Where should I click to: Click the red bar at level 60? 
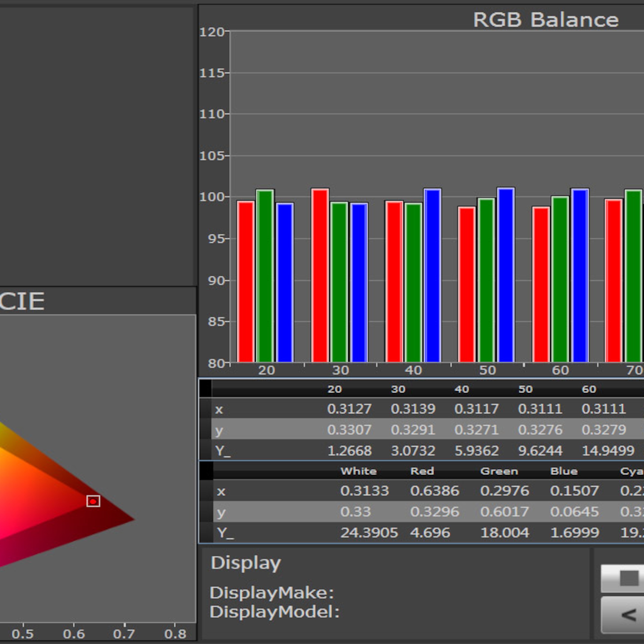541,284
